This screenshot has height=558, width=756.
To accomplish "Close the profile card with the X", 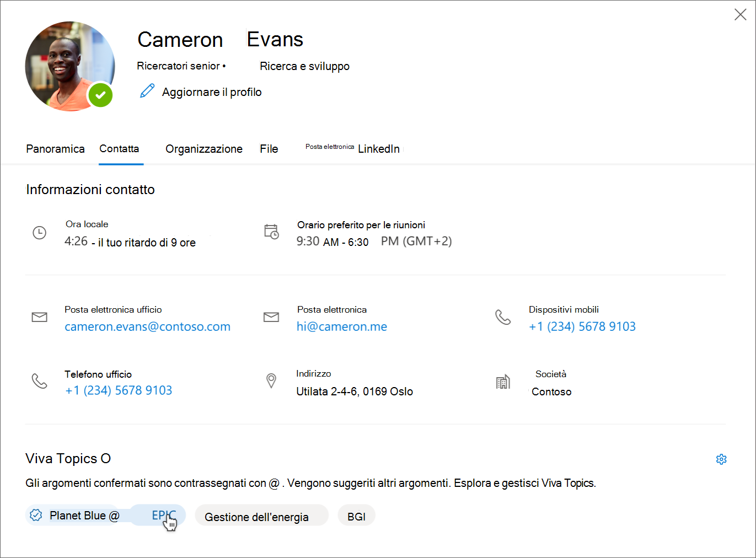I will pos(741,14).
